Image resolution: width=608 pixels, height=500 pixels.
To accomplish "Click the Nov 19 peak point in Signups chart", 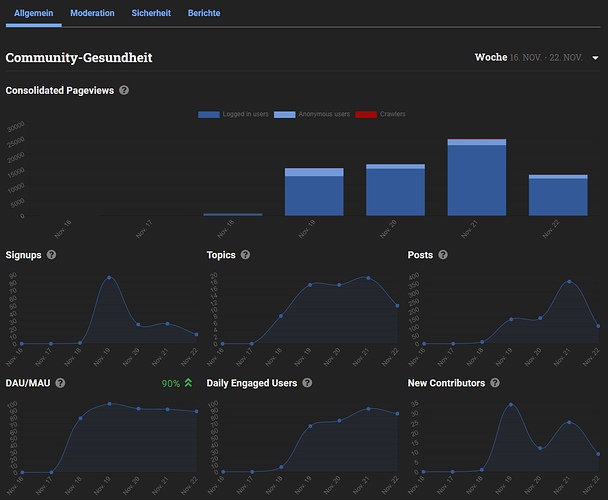I will click(109, 277).
